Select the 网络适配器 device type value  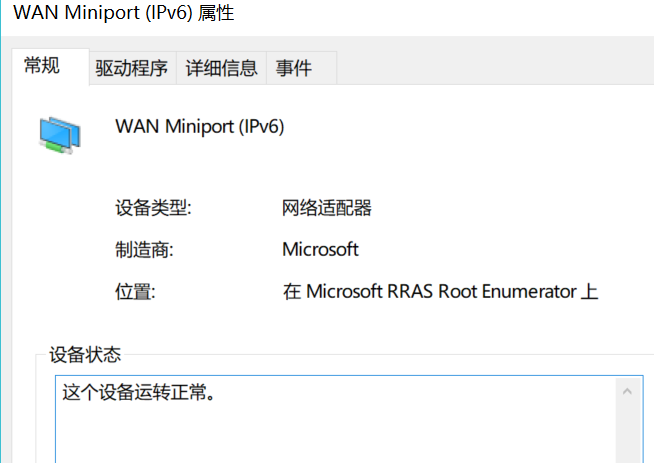click(327, 208)
